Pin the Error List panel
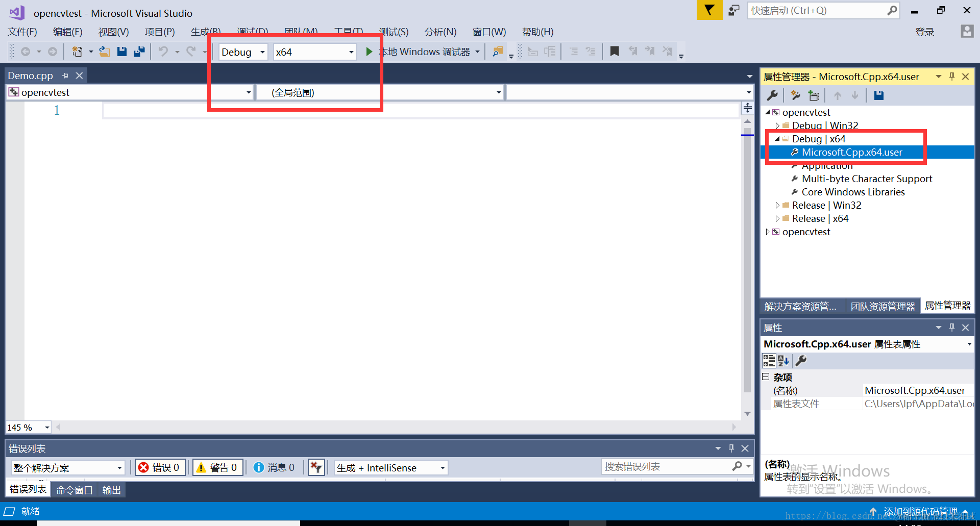Viewport: 980px width, 526px height. coord(731,448)
